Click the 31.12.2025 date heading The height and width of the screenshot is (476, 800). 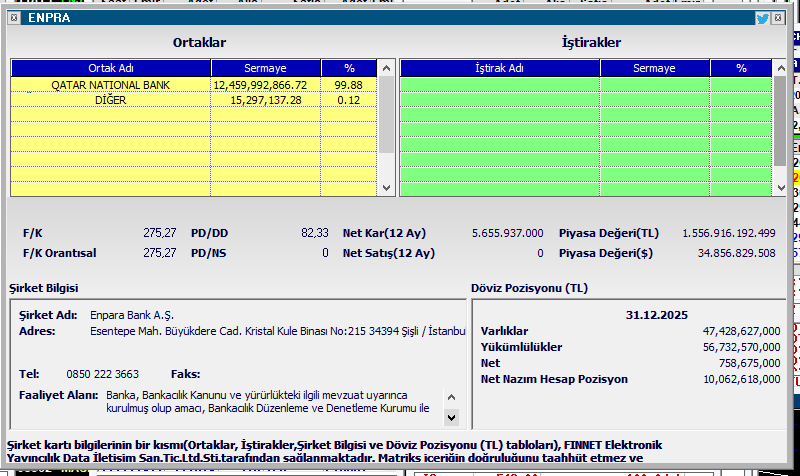tap(656, 314)
